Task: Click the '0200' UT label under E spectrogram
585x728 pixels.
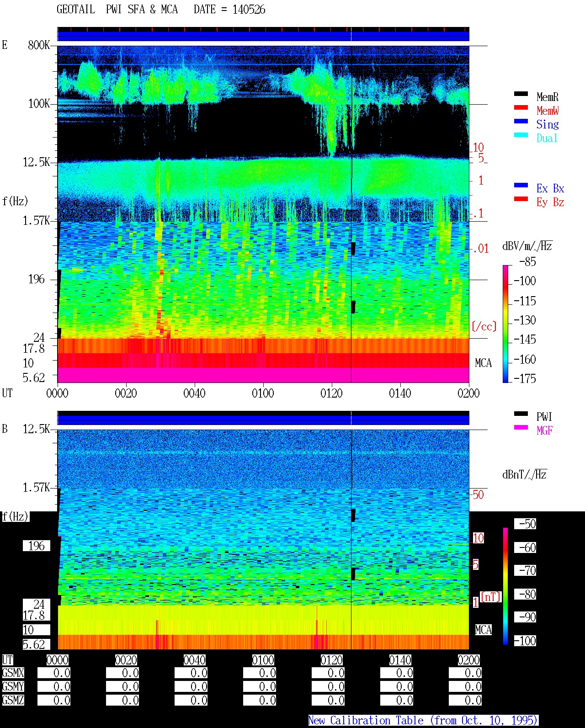Action: pos(468,393)
